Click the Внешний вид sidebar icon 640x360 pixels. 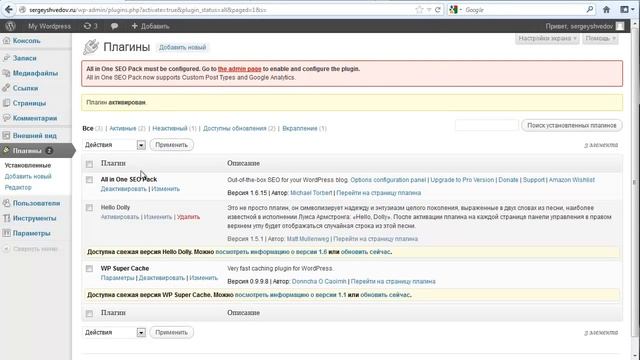[x=6, y=136]
